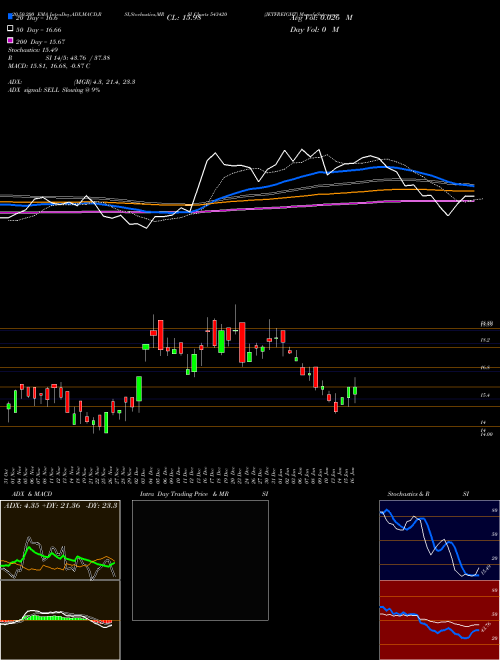Click the tallest red candlestick mid-chart
This screenshot has height=660, width=500.
[242, 343]
